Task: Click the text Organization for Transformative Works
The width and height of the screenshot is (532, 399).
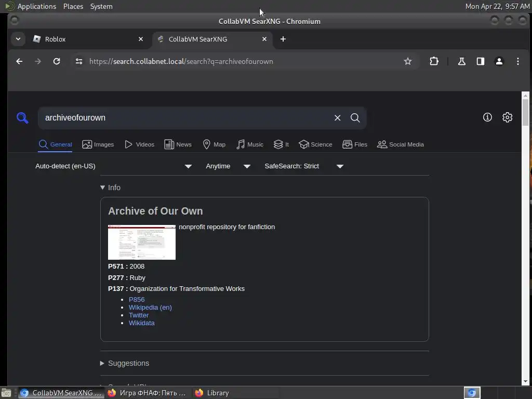Action: pos(187,289)
